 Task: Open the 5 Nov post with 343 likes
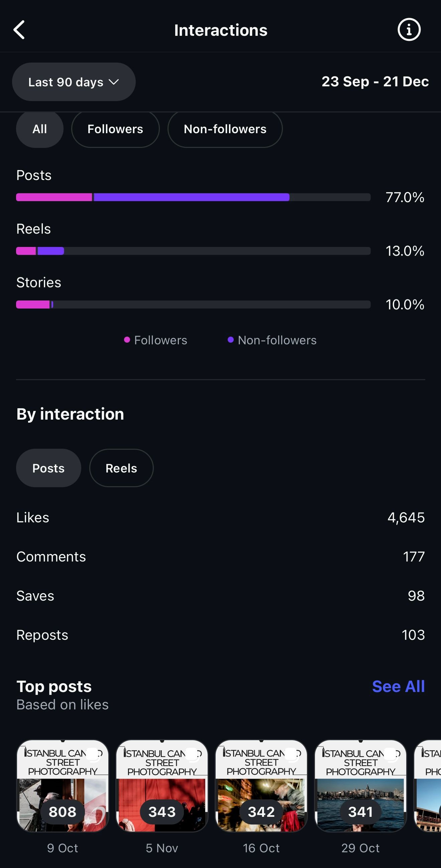coord(162,786)
